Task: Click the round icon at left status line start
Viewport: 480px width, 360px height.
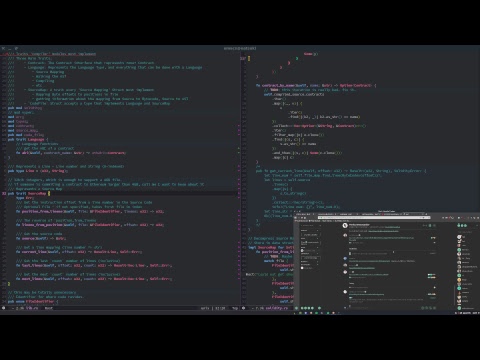Action: pos(4,308)
